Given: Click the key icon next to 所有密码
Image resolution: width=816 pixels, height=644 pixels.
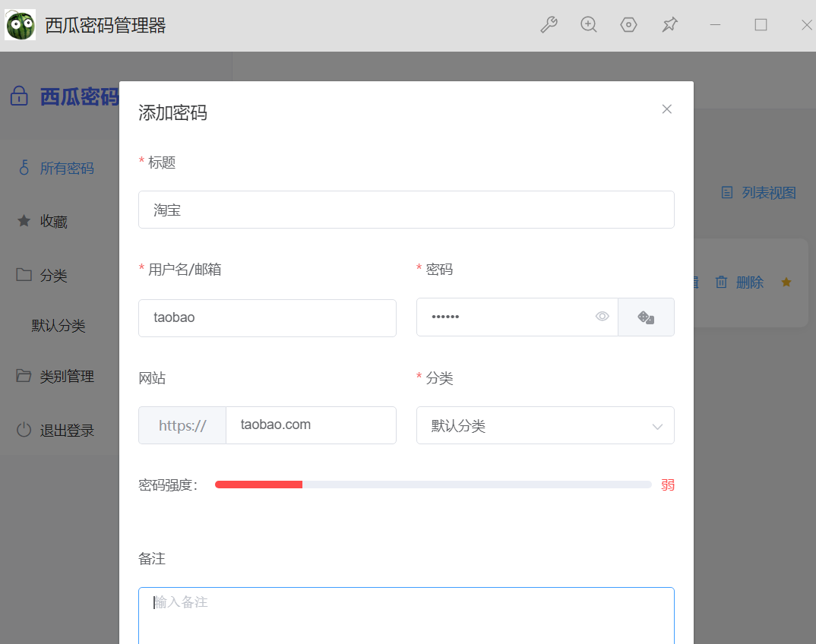Looking at the screenshot, I should [24, 167].
